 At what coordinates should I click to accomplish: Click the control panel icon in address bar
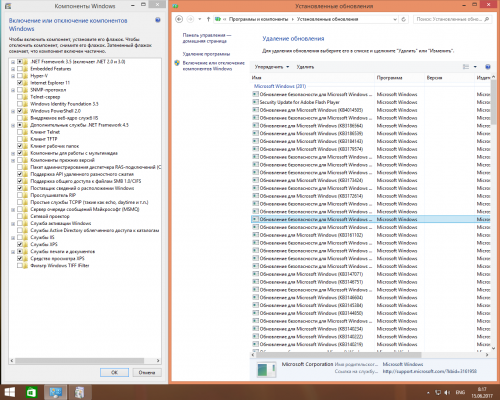click(x=218, y=19)
